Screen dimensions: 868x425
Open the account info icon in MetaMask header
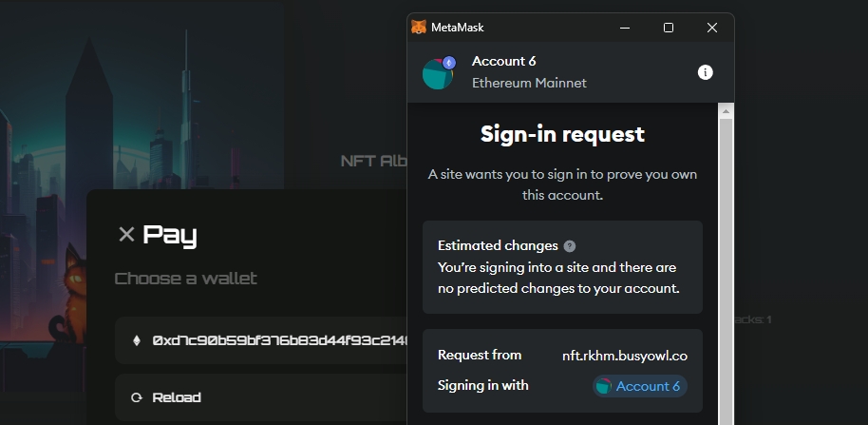click(x=705, y=72)
